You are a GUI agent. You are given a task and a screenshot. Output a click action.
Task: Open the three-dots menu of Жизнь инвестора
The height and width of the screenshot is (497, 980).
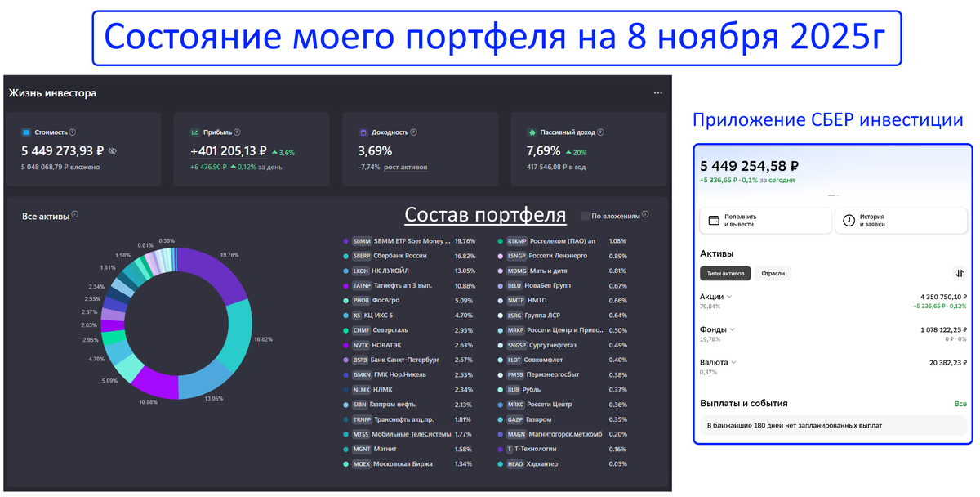coord(658,93)
